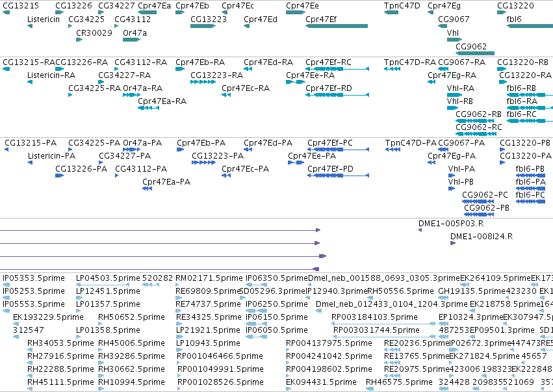
Task: Click the Cpr47Eb gene label
Action: [192, 6]
